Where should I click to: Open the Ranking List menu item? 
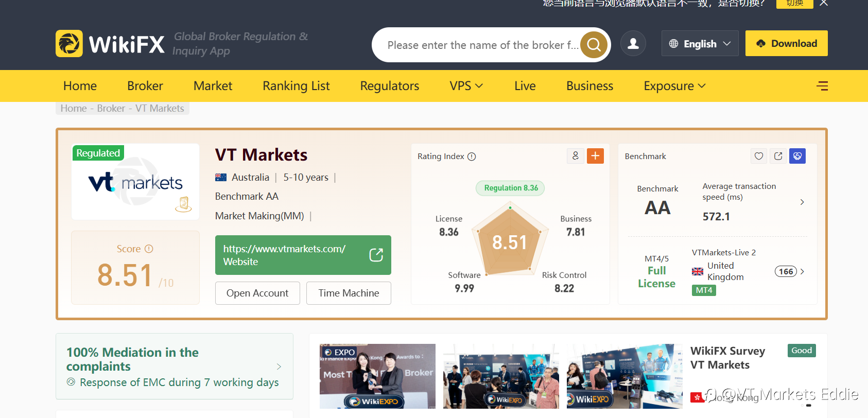(296, 86)
